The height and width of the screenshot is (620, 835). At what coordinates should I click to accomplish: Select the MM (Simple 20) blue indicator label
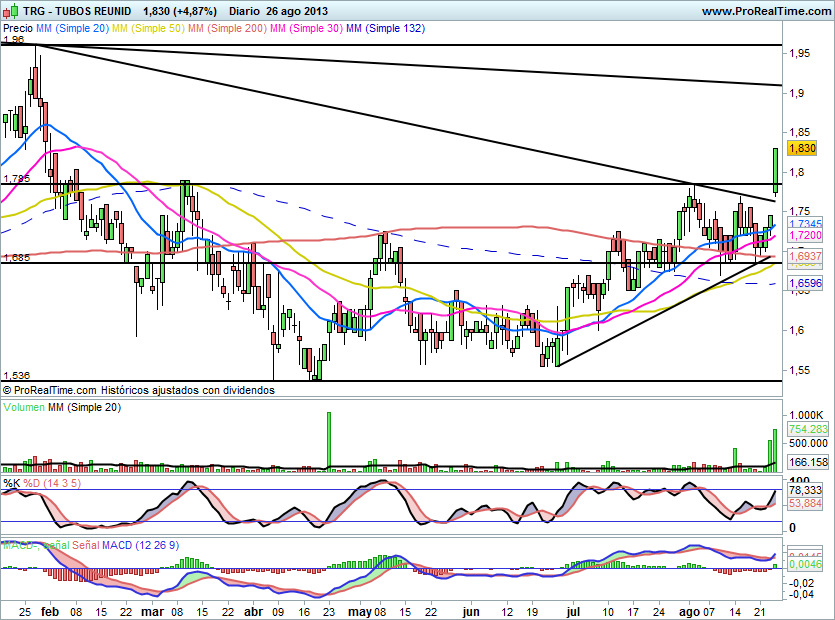[x=72, y=29]
